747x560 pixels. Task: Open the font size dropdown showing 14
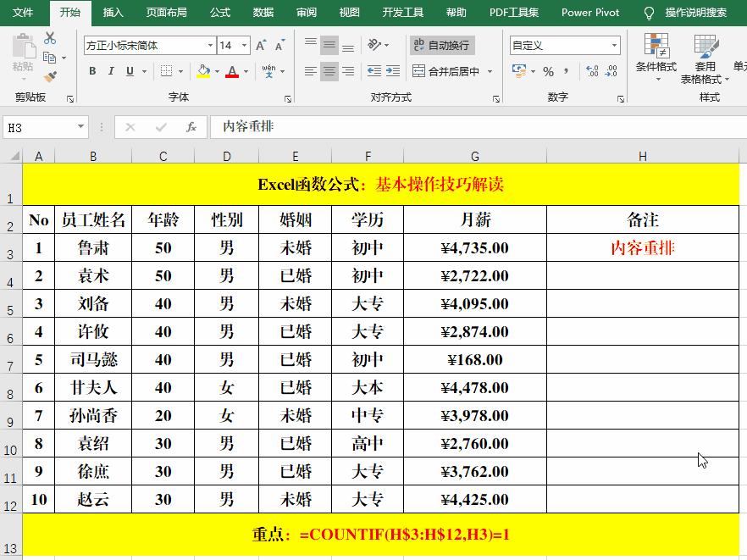(245, 45)
